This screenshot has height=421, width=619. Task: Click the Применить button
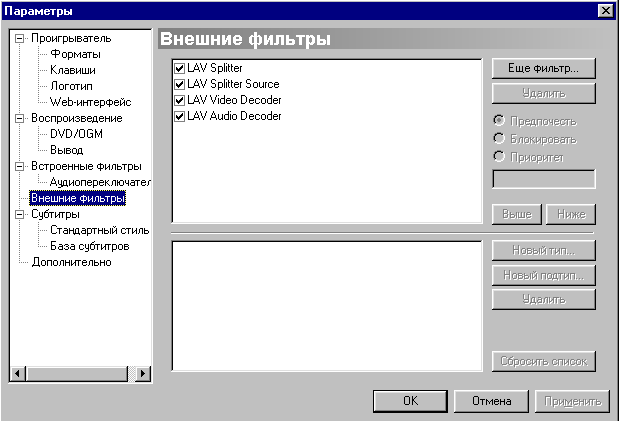572,401
